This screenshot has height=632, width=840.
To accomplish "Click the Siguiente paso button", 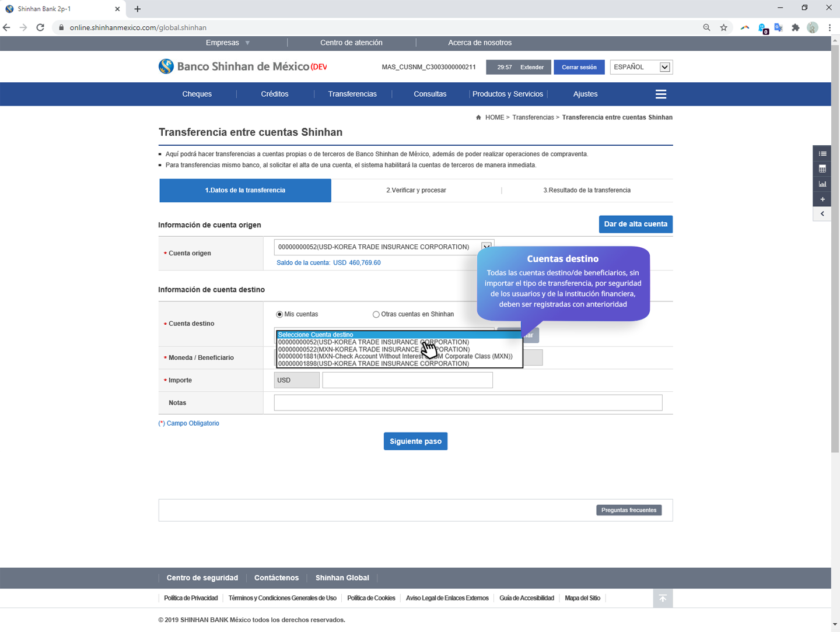I will 415,441.
